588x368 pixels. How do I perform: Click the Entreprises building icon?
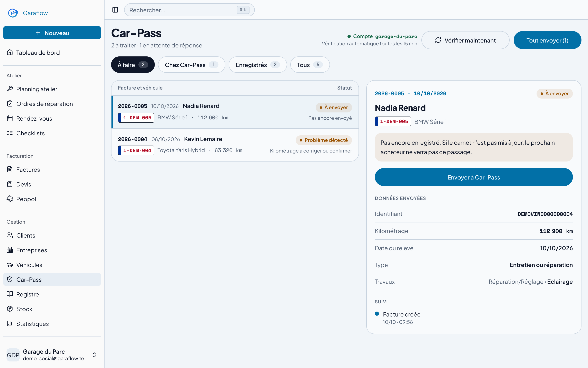coord(10,250)
